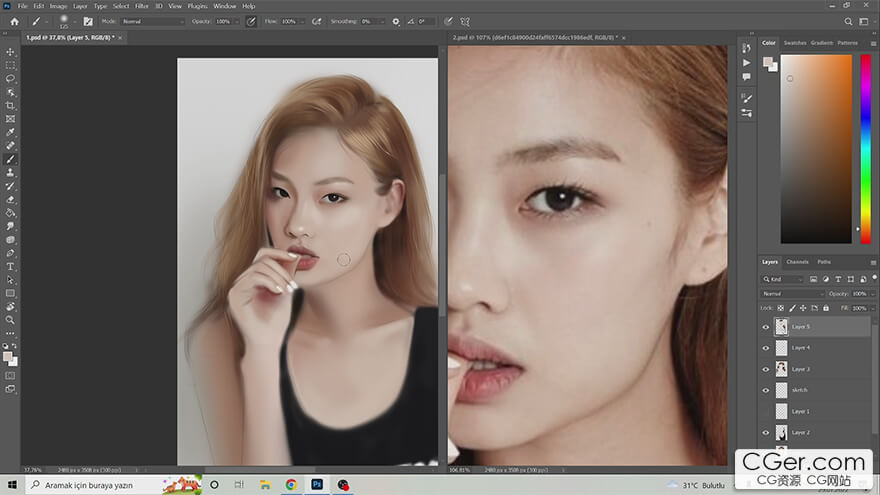Open the Image menu
Image resolution: width=880 pixels, height=495 pixels.
click(58, 6)
